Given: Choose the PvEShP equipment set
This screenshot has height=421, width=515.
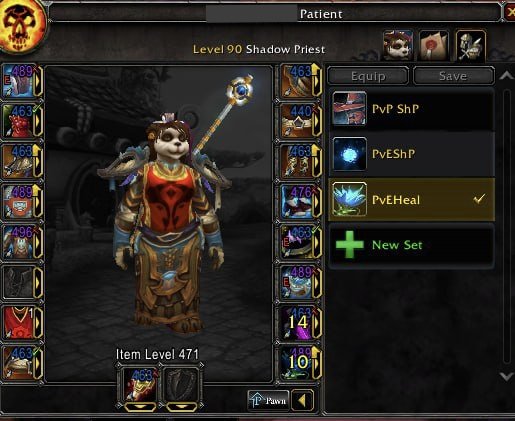Looking at the screenshot, I should pos(411,154).
